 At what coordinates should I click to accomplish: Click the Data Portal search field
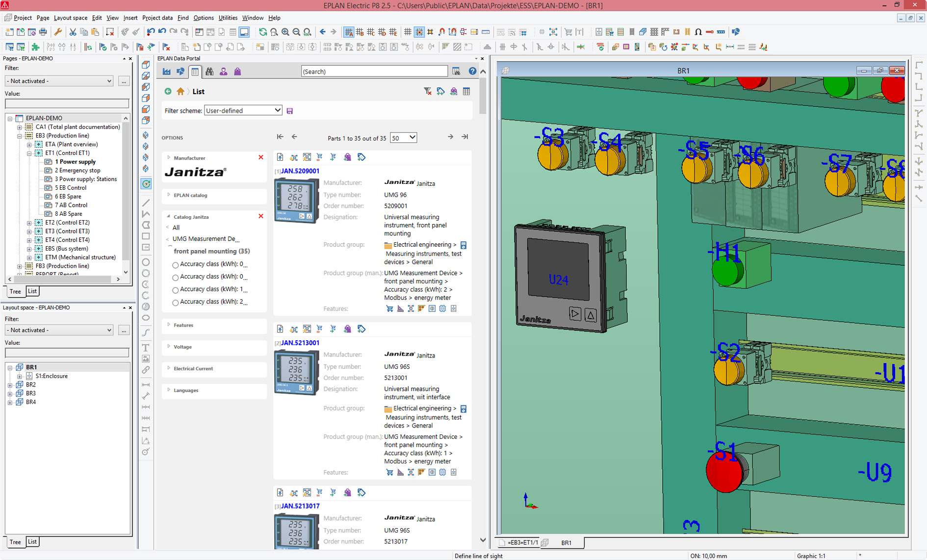pyautogui.click(x=374, y=72)
